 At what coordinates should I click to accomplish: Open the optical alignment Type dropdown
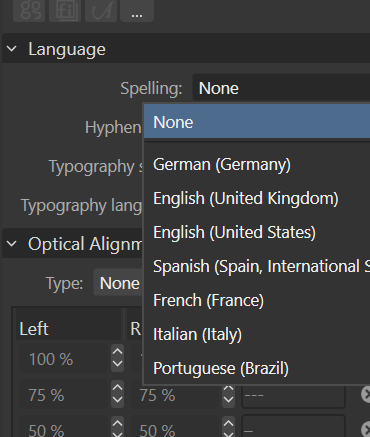click(119, 283)
